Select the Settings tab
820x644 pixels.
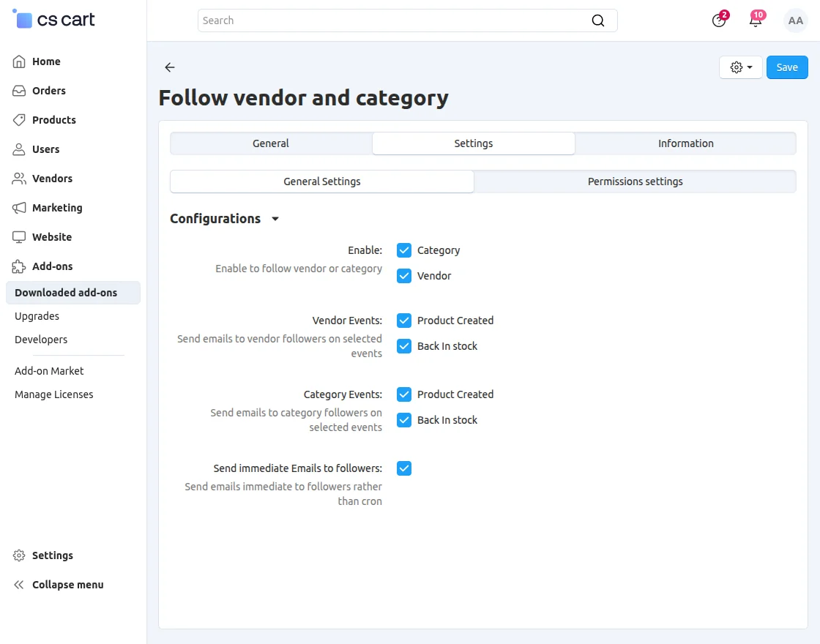tap(473, 143)
